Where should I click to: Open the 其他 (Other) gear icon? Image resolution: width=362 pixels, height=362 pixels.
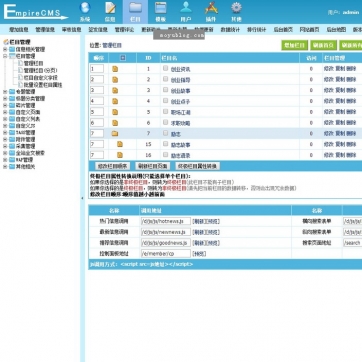[236, 8]
